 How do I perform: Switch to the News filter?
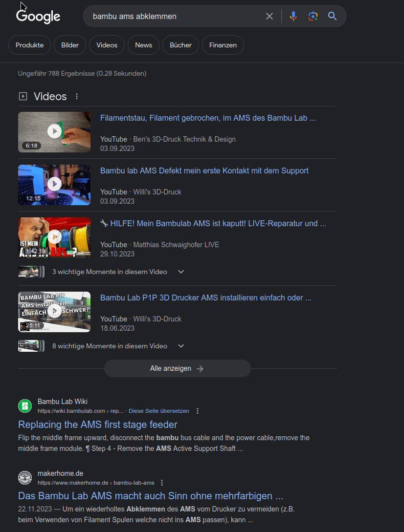tap(143, 45)
